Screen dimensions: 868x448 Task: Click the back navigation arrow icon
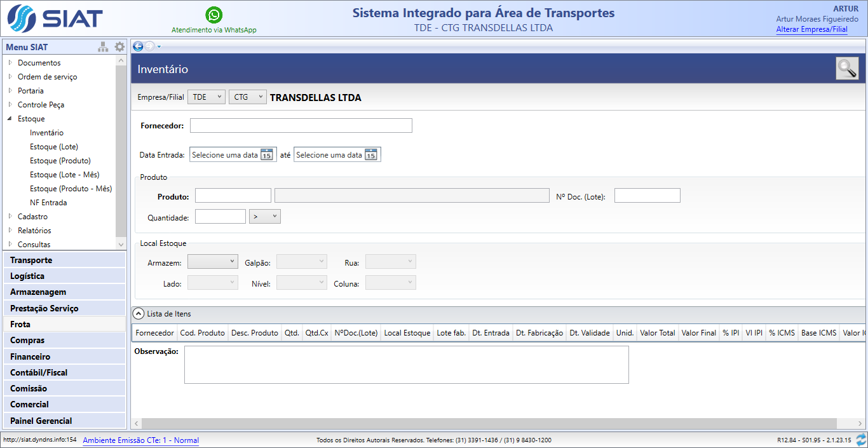(x=137, y=46)
